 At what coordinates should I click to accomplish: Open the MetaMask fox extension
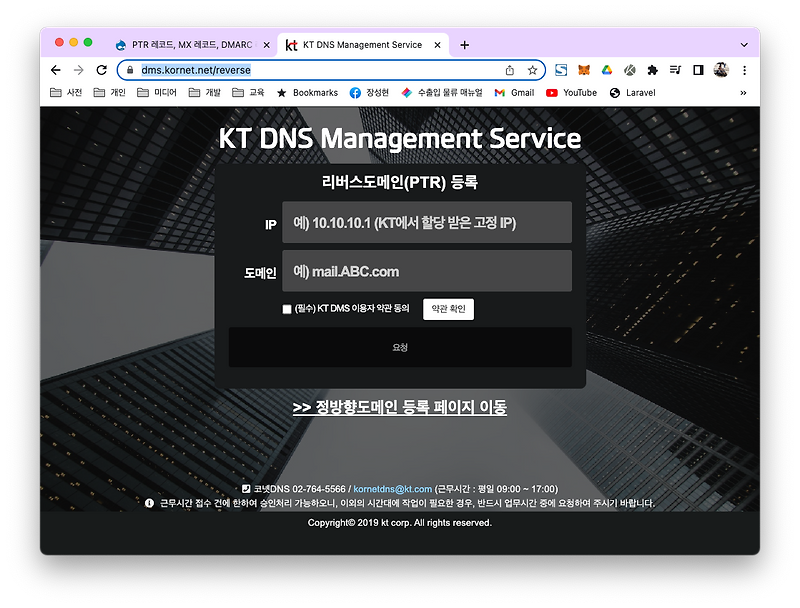(x=584, y=70)
